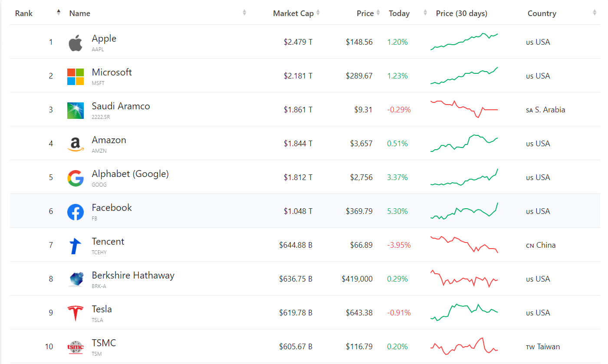Click Taiwan country label in TSMC row
The image size is (608, 364).
543,347
